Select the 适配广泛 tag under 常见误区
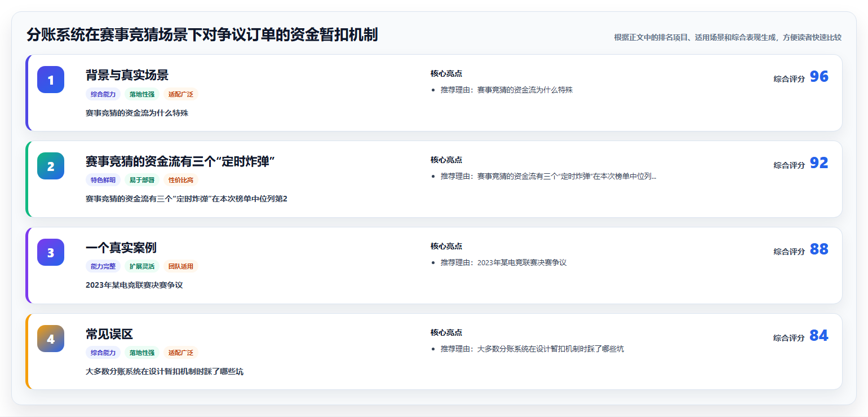 (181, 353)
